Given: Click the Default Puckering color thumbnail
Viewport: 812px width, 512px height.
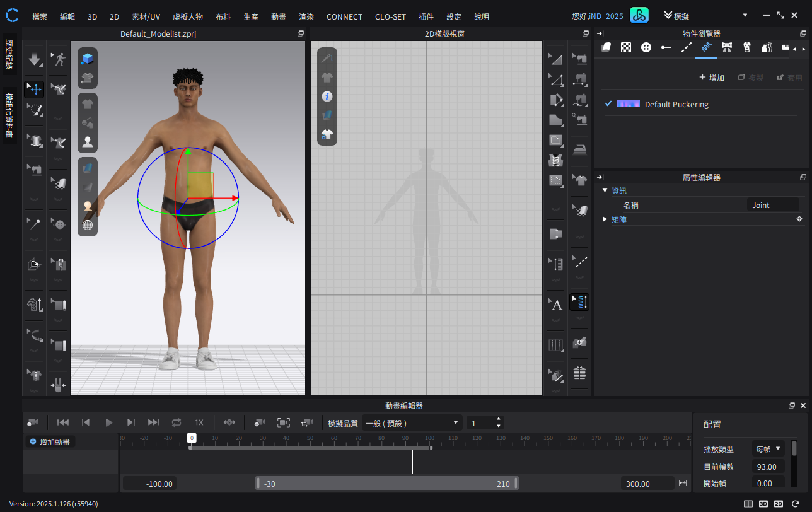Looking at the screenshot, I should click(x=628, y=103).
